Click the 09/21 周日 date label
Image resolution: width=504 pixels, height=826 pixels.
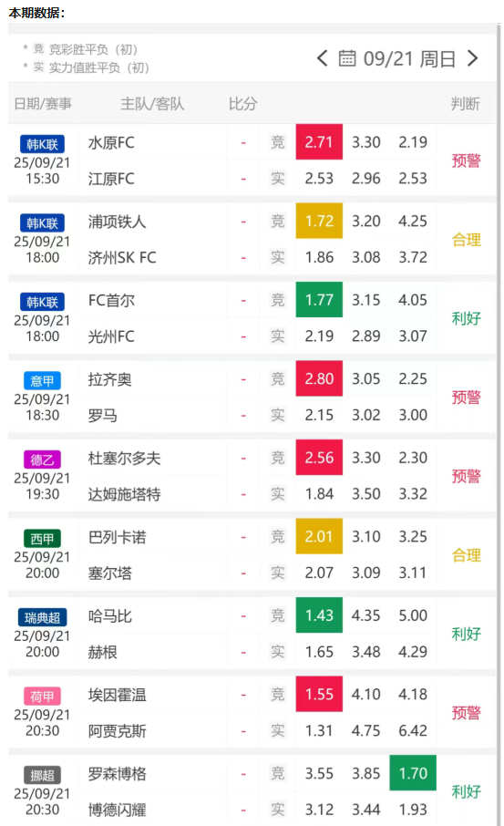coord(409,58)
